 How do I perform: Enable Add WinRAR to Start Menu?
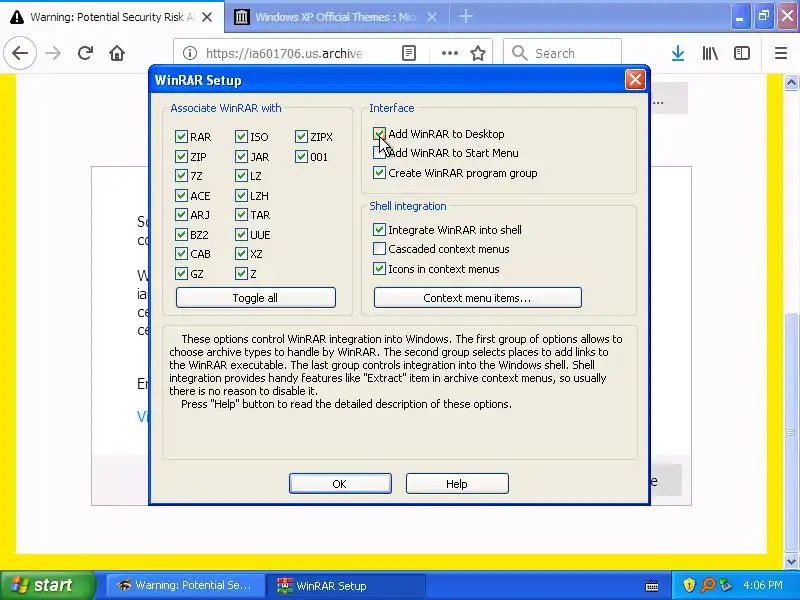point(379,153)
